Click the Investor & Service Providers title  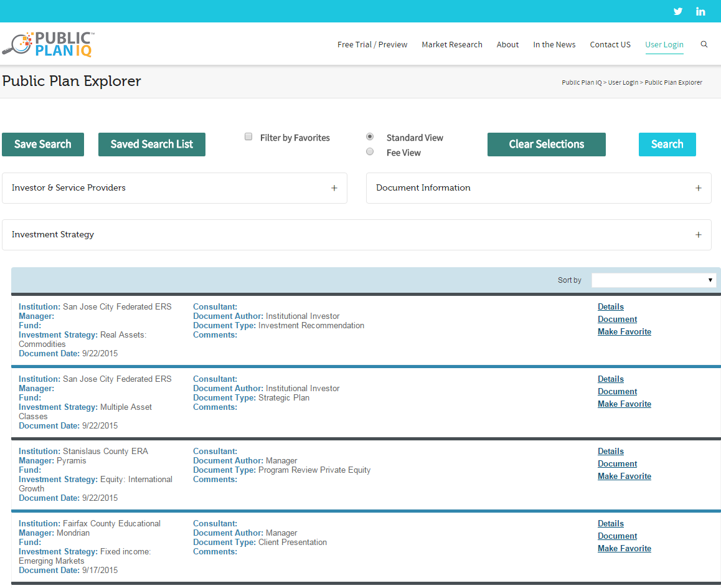(x=68, y=187)
